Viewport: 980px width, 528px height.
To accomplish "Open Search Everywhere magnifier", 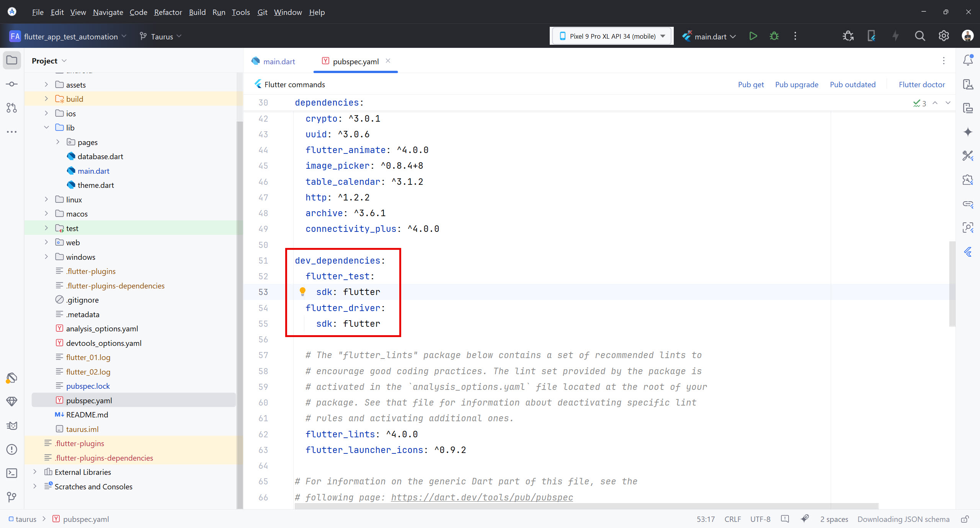I will point(920,36).
